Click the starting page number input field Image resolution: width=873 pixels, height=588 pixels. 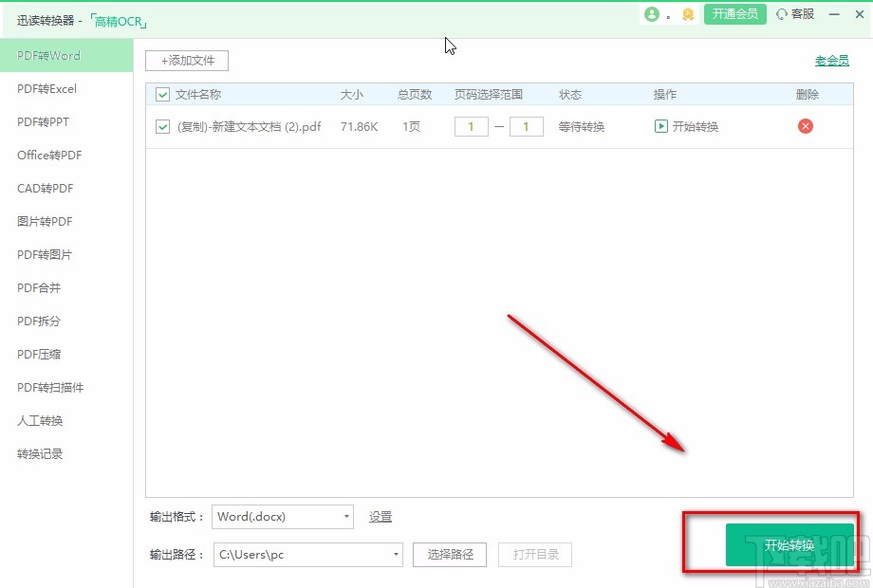pos(471,126)
